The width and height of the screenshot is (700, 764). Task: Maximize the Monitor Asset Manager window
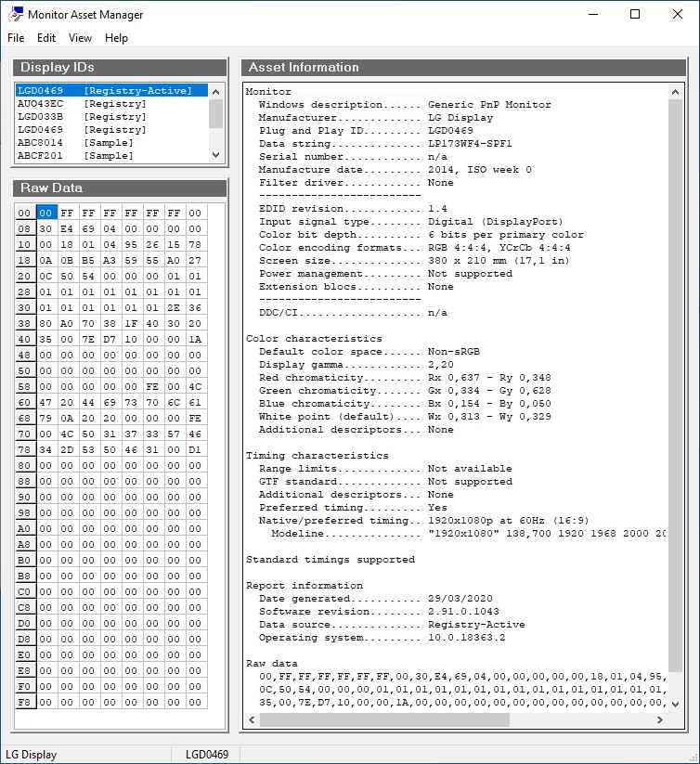635,14
